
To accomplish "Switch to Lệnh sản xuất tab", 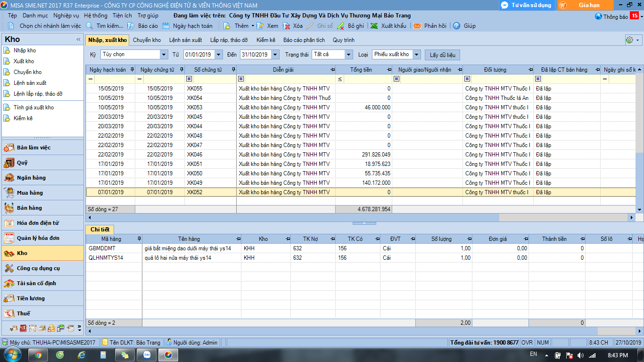I will 185,40.
